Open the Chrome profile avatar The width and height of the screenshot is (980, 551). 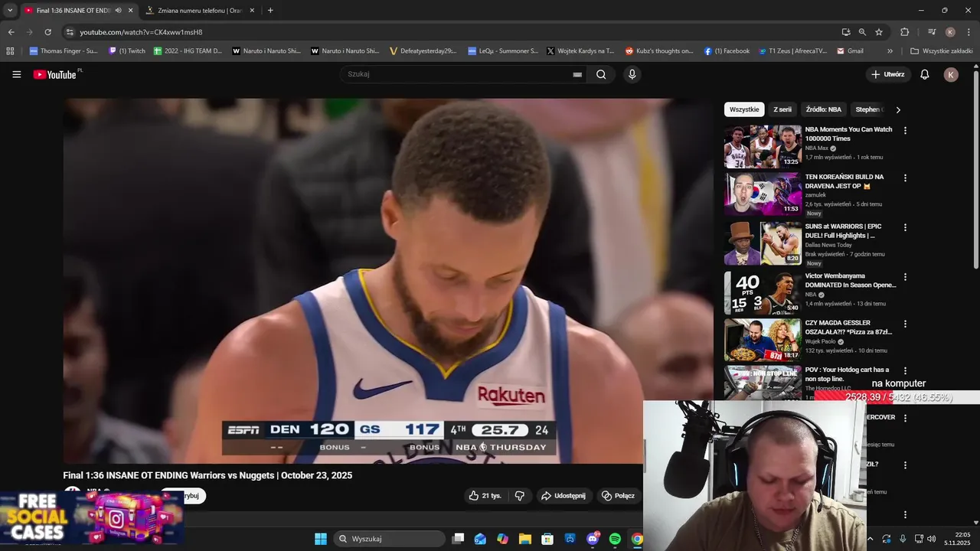coord(950,32)
